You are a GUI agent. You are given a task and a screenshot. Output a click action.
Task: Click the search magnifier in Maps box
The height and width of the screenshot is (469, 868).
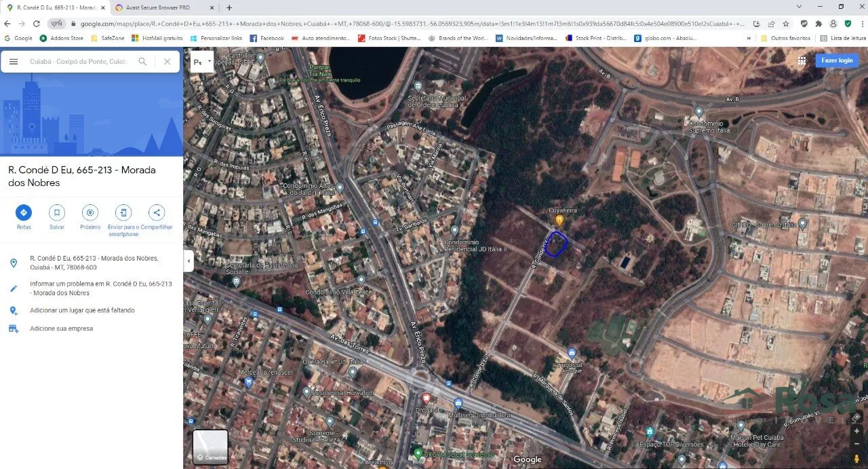[142, 62]
